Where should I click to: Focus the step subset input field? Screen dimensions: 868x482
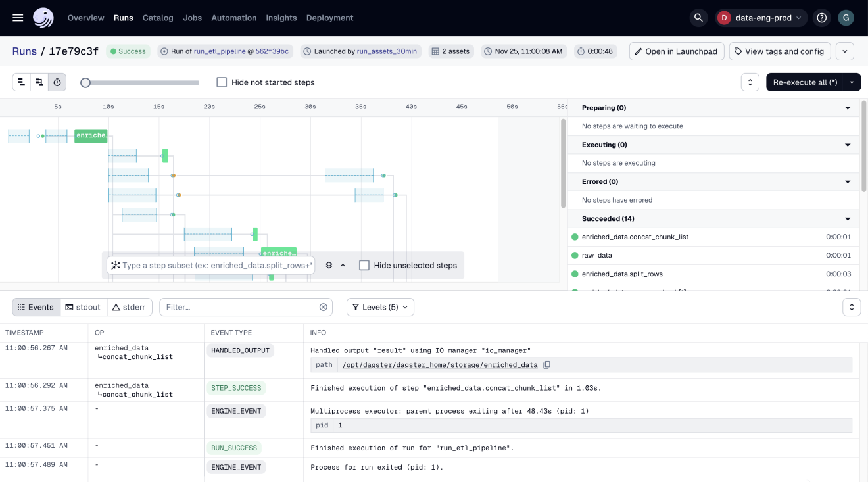point(216,265)
